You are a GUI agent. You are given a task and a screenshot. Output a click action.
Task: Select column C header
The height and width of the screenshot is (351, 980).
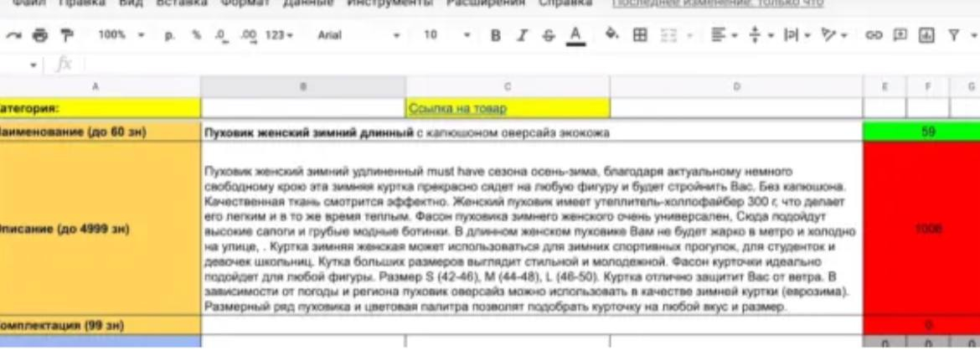click(508, 87)
